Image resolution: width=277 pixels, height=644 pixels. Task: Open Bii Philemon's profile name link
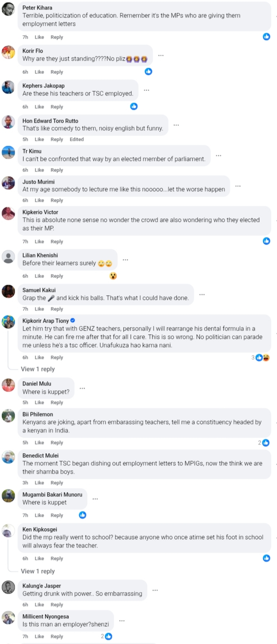click(37, 414)
